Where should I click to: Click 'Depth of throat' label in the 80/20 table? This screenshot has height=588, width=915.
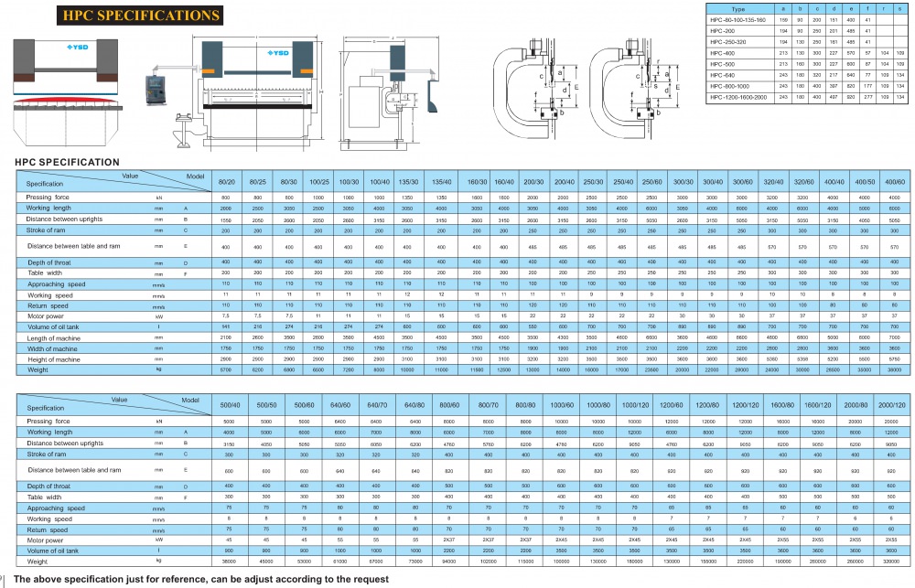click(49, 262)
